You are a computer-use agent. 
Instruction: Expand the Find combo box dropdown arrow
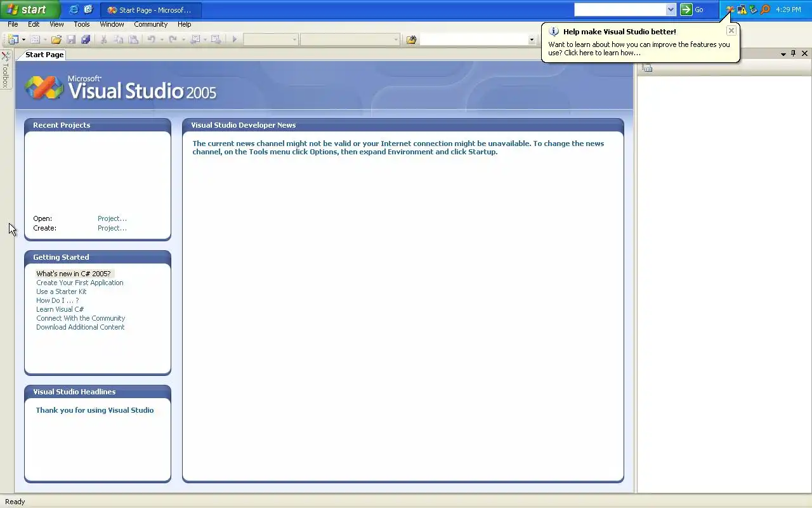tap(532, 39)
